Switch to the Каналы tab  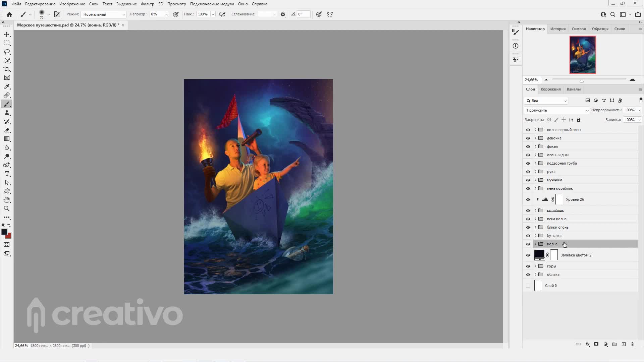point(573,89)
